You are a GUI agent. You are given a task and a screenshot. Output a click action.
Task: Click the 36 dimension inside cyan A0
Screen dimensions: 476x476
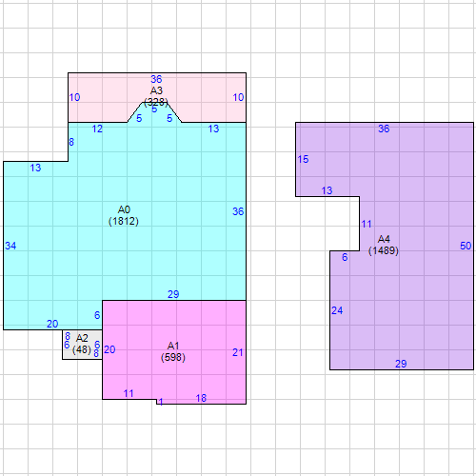coord(238,211)
